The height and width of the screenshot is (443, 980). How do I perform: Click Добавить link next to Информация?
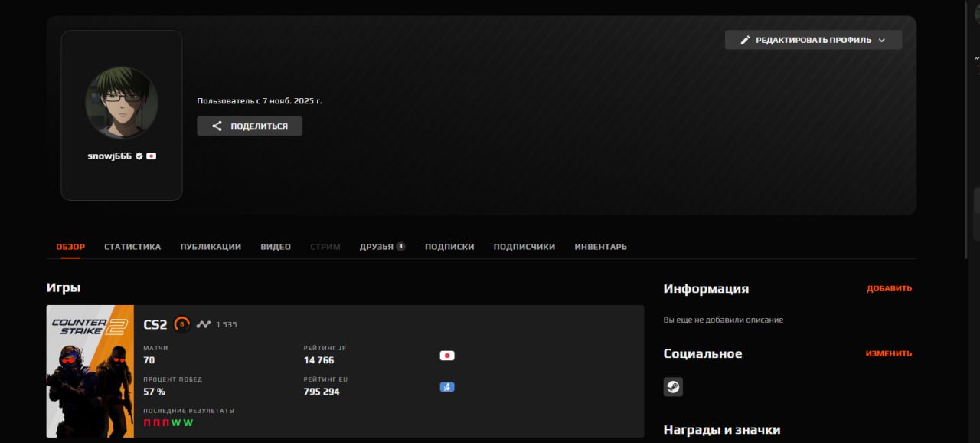point(889,289)
